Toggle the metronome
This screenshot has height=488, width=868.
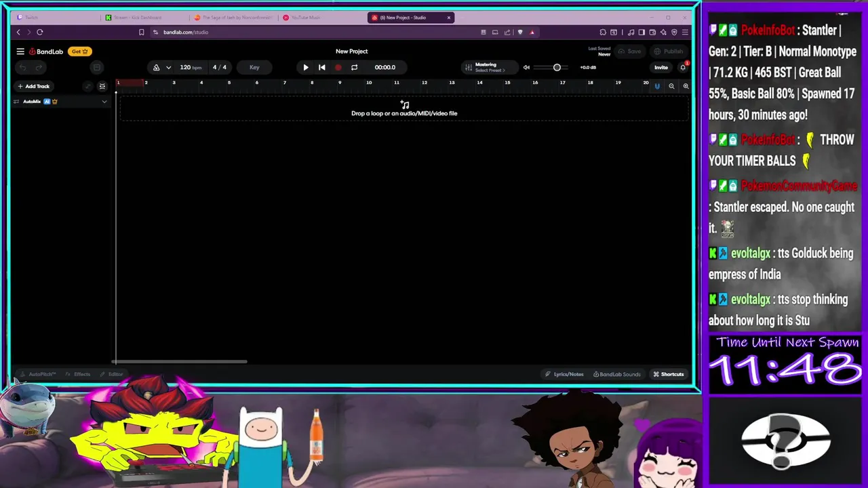click(157, 67)
